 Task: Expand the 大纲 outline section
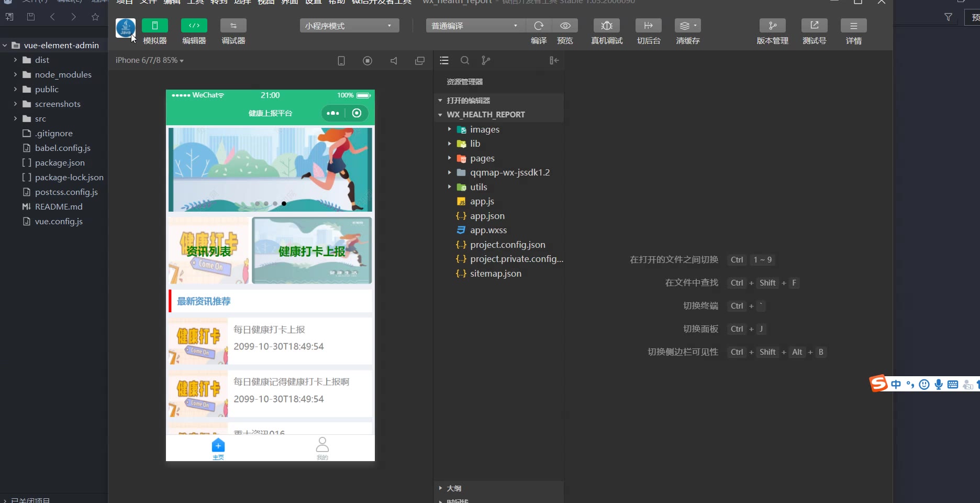click(x=499, y=488)
